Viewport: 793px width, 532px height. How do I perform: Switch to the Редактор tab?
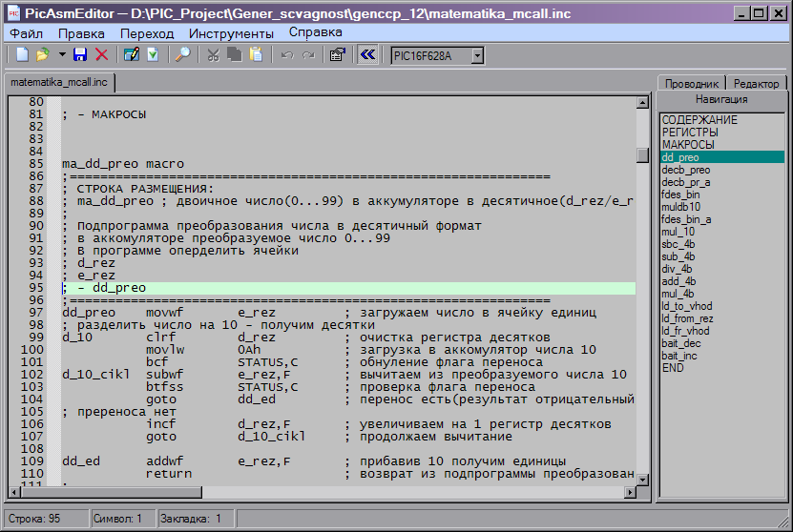[x=756, y=84]
